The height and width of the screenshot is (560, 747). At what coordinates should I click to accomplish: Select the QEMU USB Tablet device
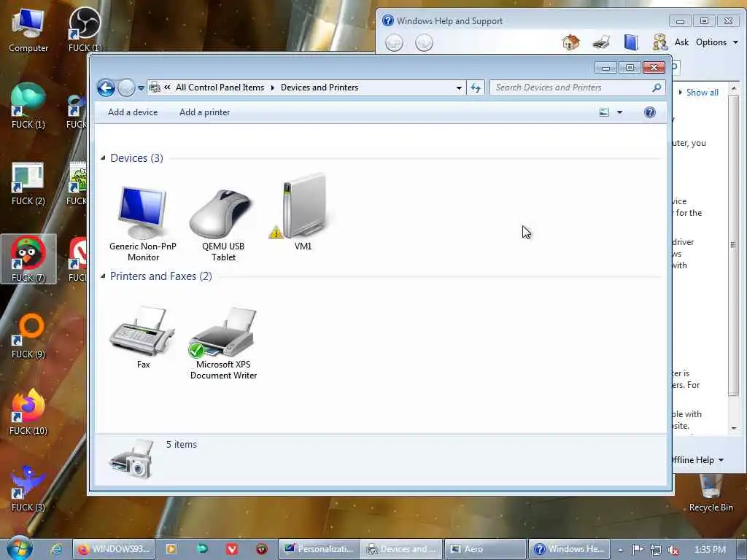pyautogui.click(x=223, y=223)
